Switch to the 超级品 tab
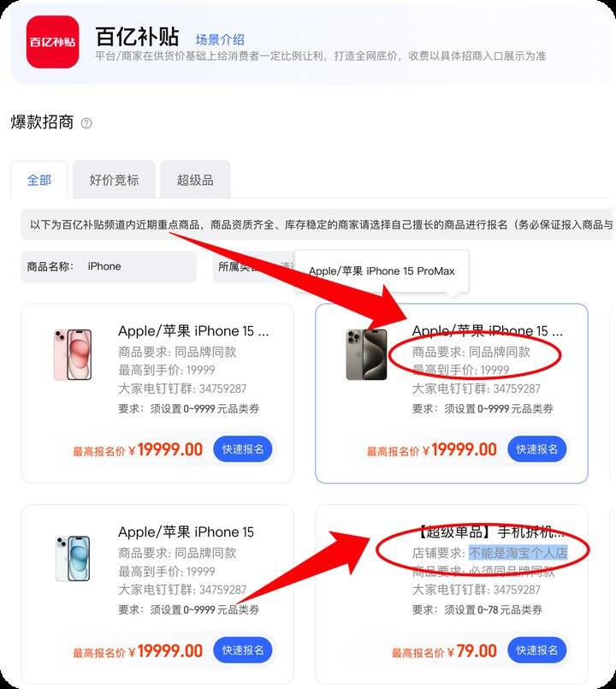 click(195, 180)
